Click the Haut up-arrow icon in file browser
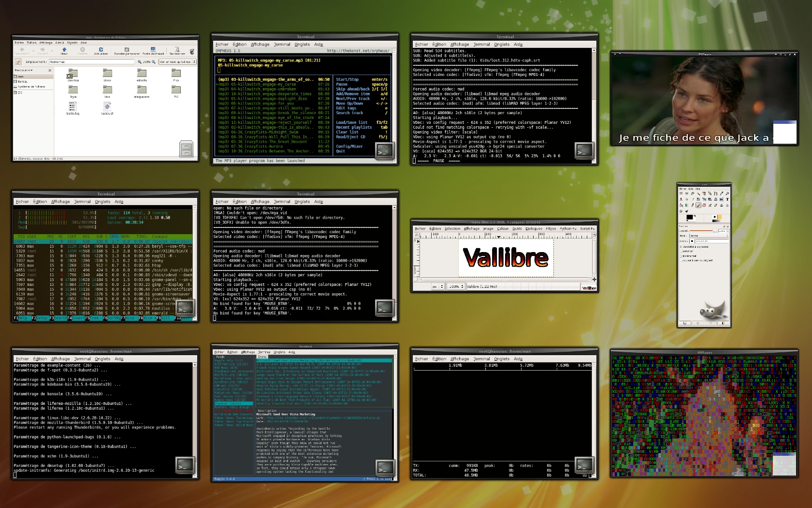 point(64,50)
